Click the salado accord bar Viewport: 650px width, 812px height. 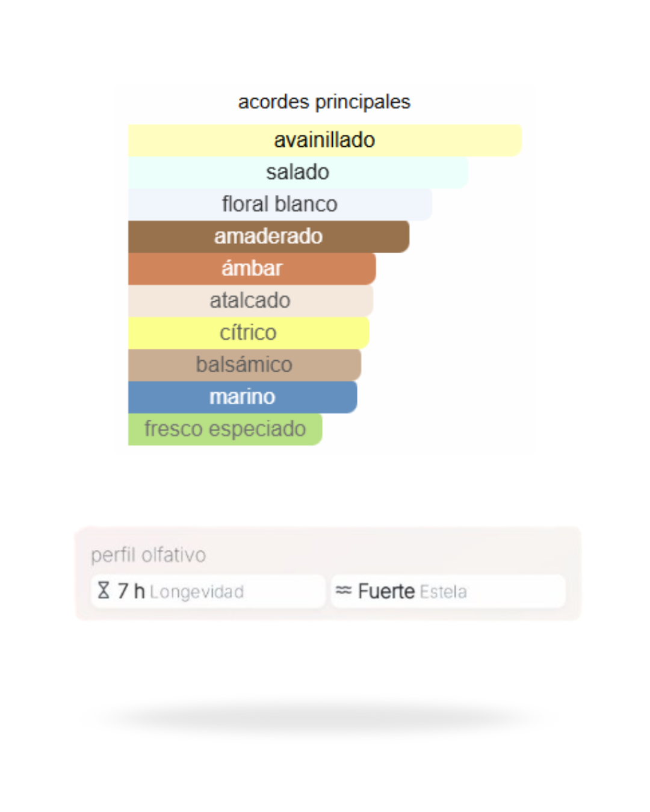pyautogui.click(x=297, y=173)
